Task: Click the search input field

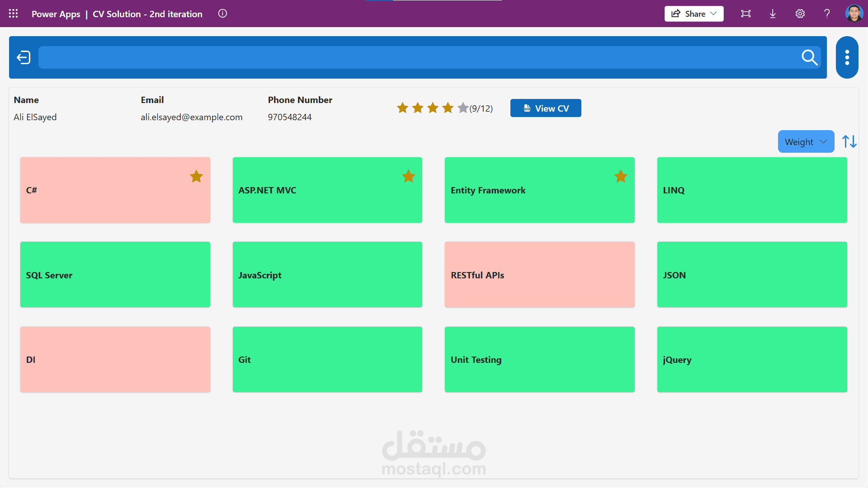Action: tap(416, 57)
